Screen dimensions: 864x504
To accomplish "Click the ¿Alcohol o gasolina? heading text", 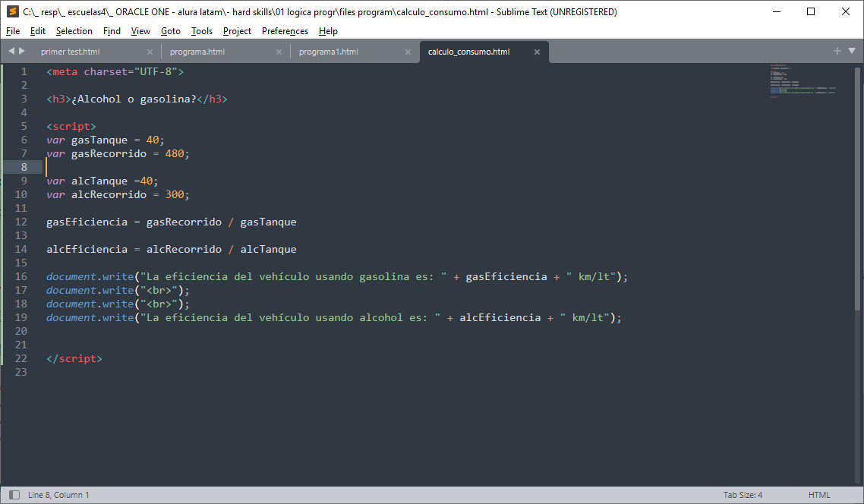I will [x=134, y=99].
